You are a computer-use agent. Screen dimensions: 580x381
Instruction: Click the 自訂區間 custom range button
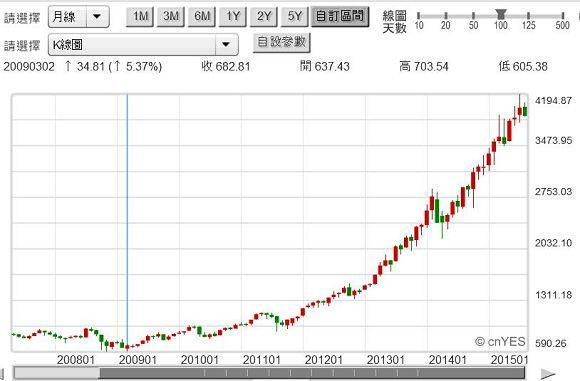point(340,17)
